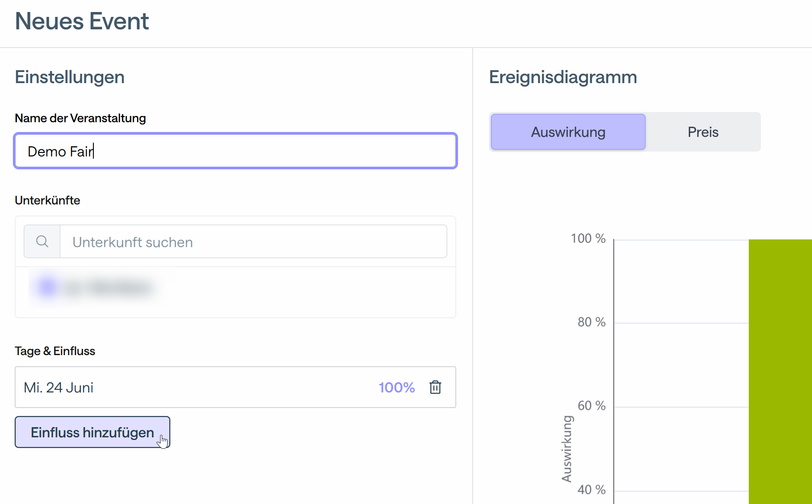The height and width of the screenshot is (504, 812).
Task: Click the magnifier icon in the accommodation search
Action: point(42,241)
